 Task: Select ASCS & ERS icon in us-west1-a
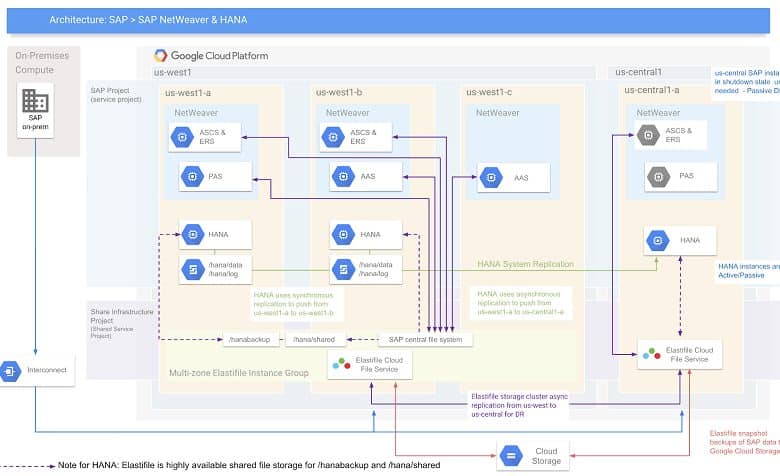[x=182, y=137]
